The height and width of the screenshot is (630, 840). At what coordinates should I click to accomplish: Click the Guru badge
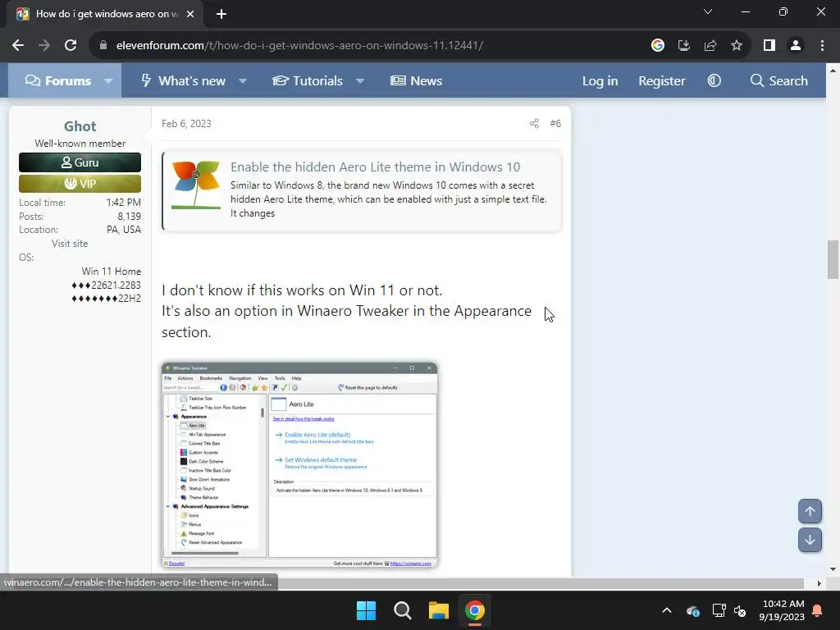point(80,162)
